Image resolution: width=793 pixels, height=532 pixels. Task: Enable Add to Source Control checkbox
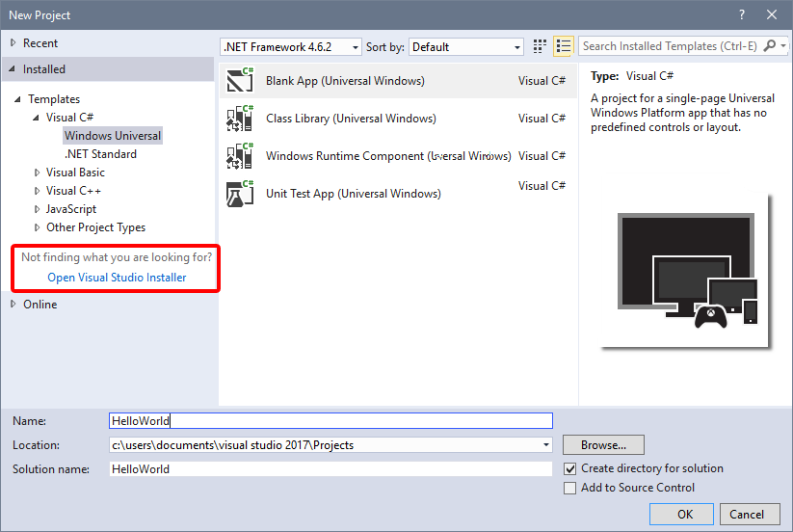pos(570,488)
